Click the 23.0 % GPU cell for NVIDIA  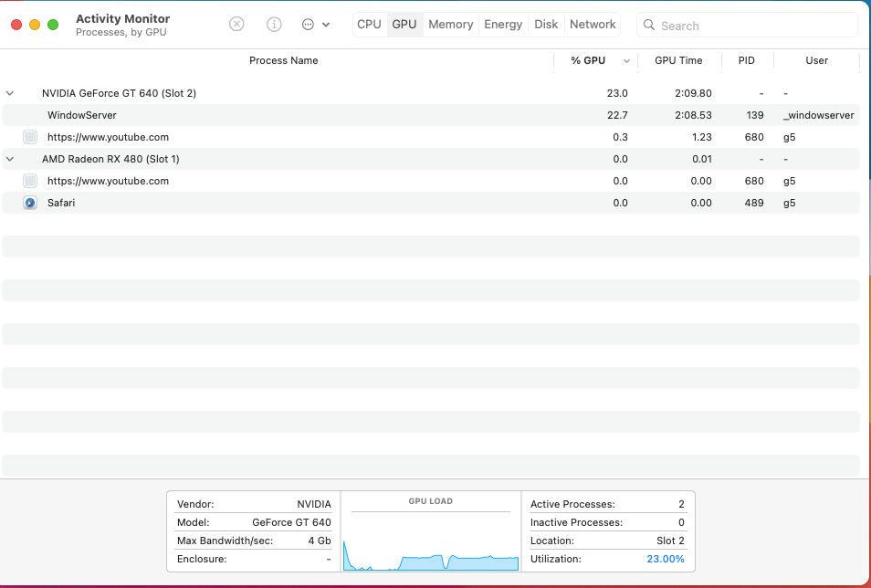[617, 93]
